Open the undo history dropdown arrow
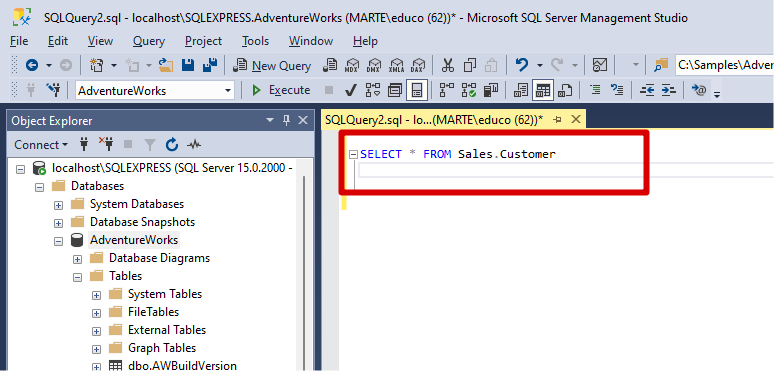774x371 pixels. [x=540, y=65]
